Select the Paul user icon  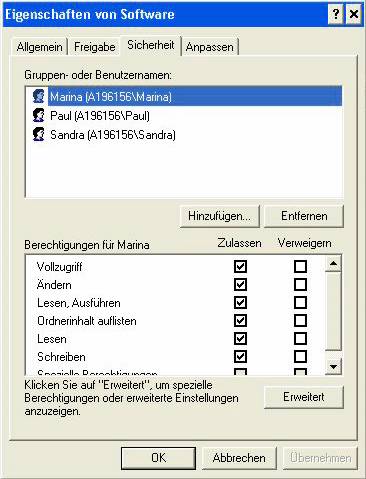coord(39,115)
